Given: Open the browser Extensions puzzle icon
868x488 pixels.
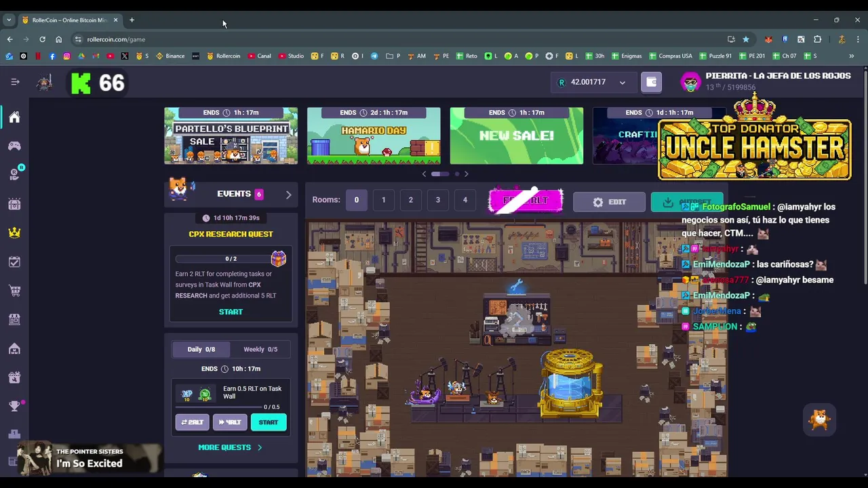Looking at the screenshot, I should click(817, 39).
